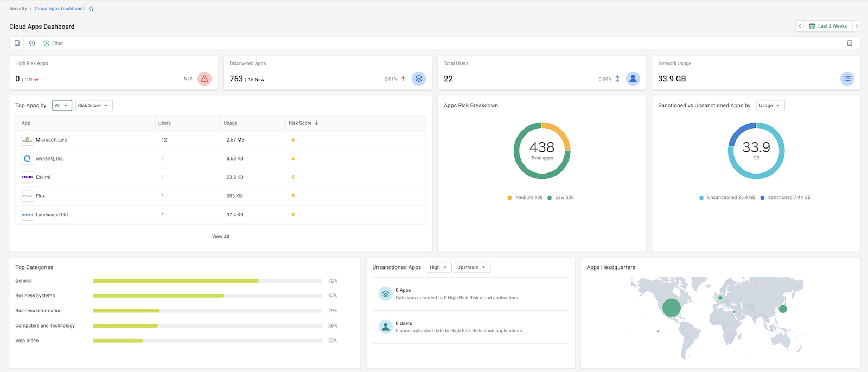
Task: Click the ownerIQ app logo
Action: click(x=27, y=158)
